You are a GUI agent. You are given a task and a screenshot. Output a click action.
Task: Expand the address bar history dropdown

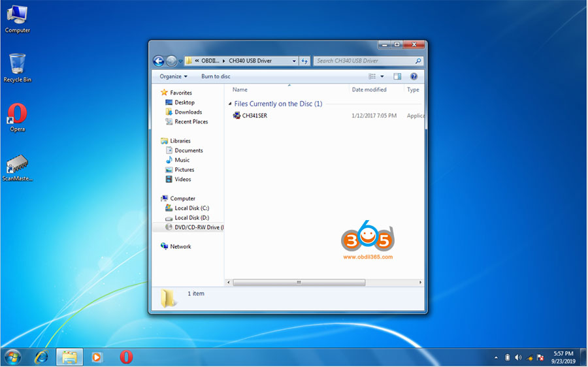[x=294, y=61]
